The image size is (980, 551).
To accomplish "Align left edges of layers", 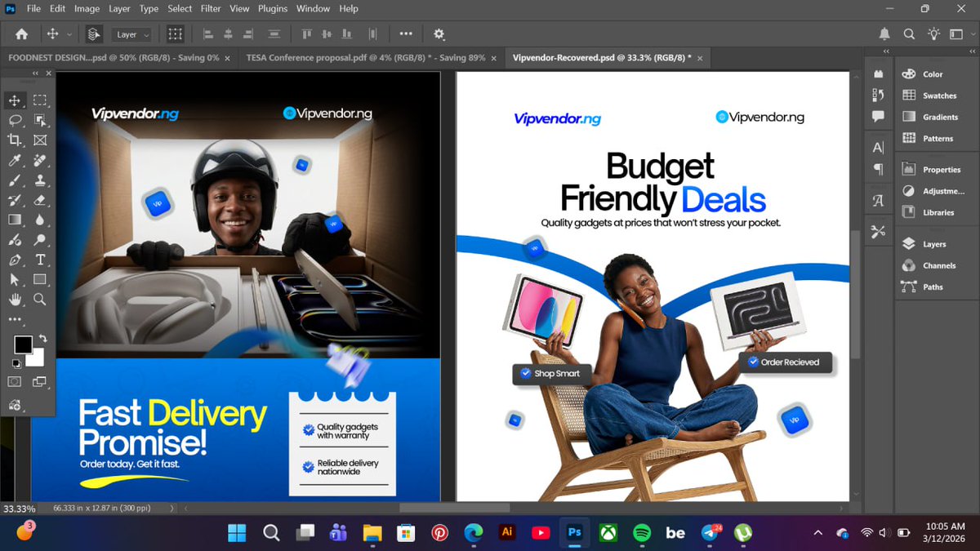I will (x=207, y=34).
